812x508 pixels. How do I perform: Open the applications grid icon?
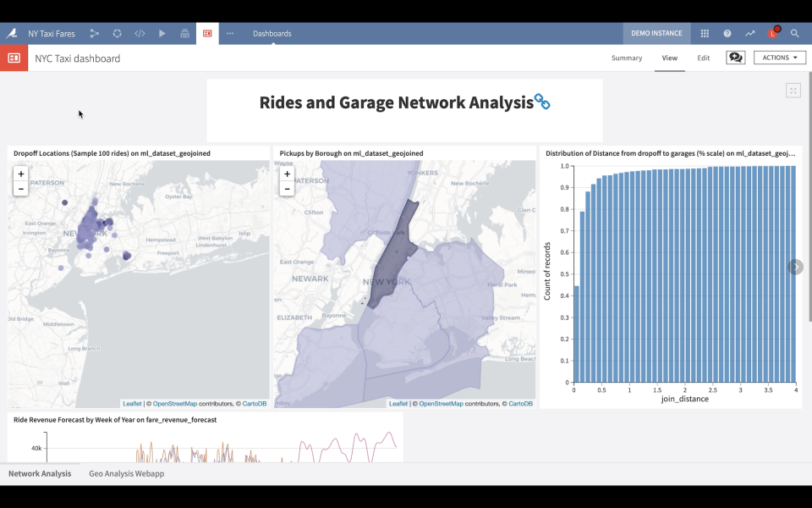tap(704, 33)
